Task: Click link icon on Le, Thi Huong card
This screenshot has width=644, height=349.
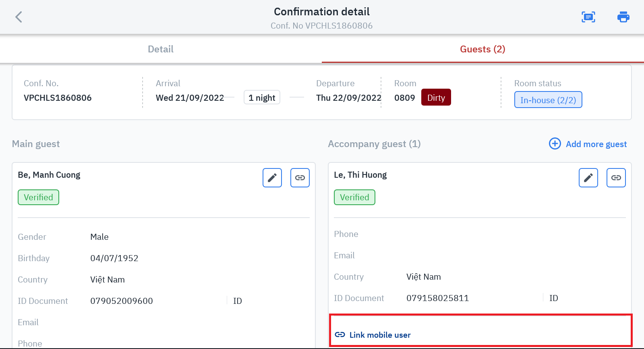Action: 616,178
